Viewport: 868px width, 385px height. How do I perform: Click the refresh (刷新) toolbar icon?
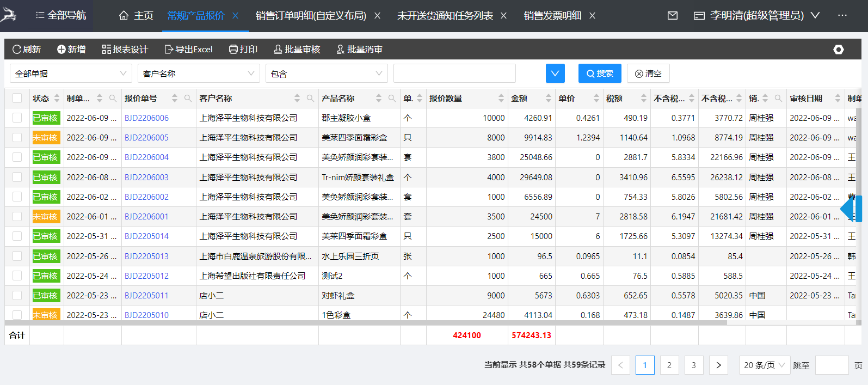17,50
